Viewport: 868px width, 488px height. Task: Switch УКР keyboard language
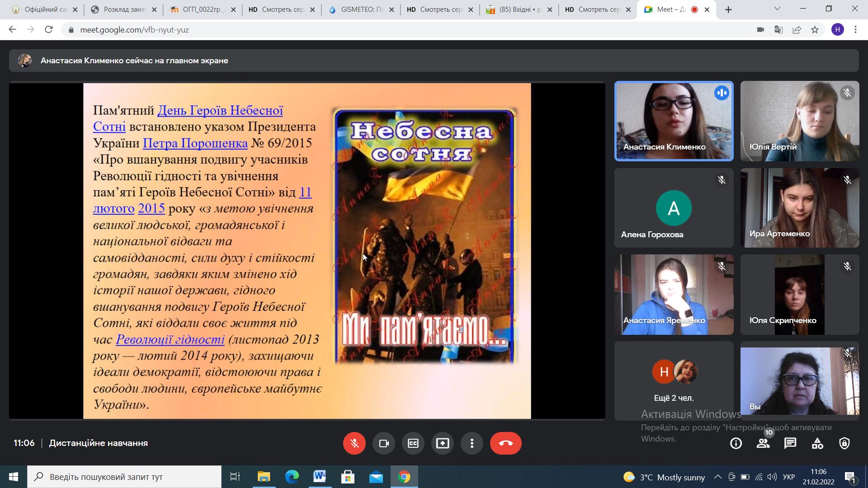coord(789,477)
